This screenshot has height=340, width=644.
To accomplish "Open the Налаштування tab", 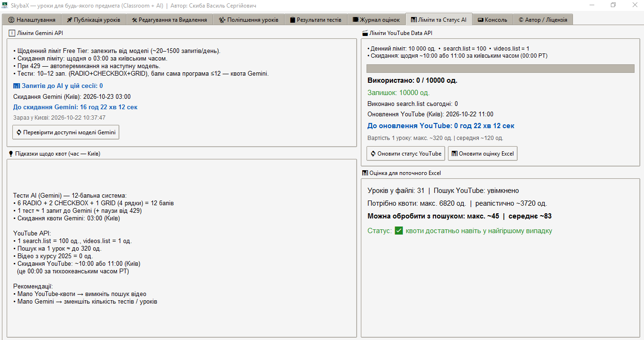I will click(x=32, y=20).
